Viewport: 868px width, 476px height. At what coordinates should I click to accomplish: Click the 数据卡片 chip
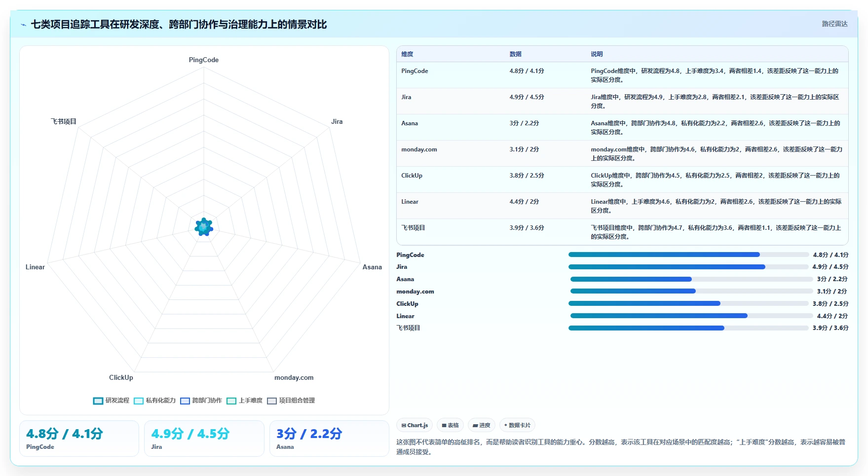pyautogui.click(x=517, y=425)
